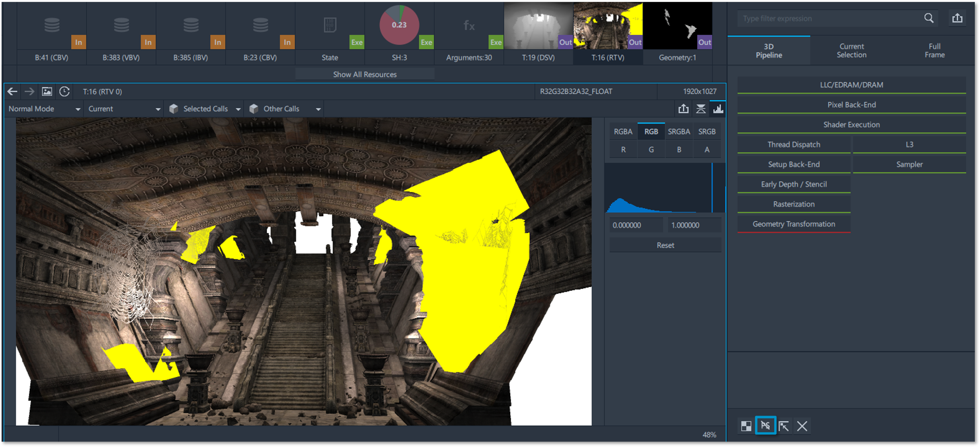Screen dimensions: 980x447
Task: Toggle the R channel button
Action: point(623,150)
